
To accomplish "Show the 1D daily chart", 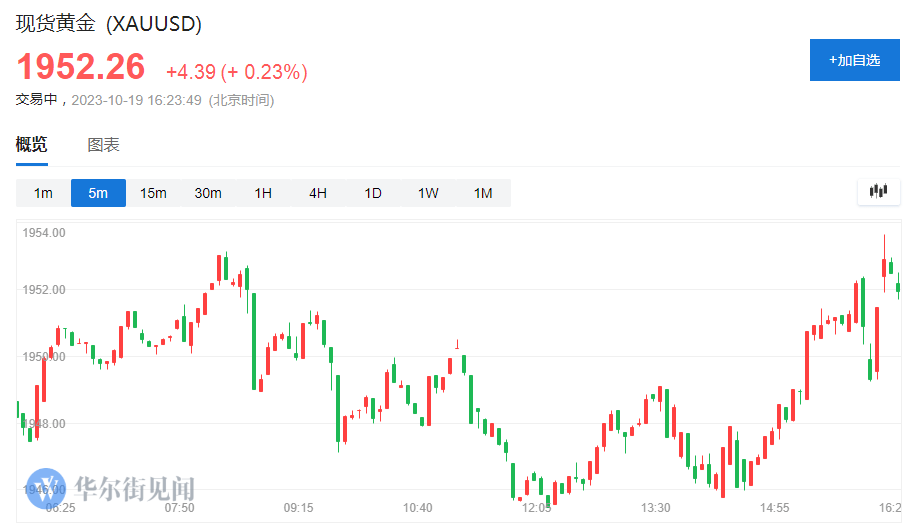I will click(373, 193).
